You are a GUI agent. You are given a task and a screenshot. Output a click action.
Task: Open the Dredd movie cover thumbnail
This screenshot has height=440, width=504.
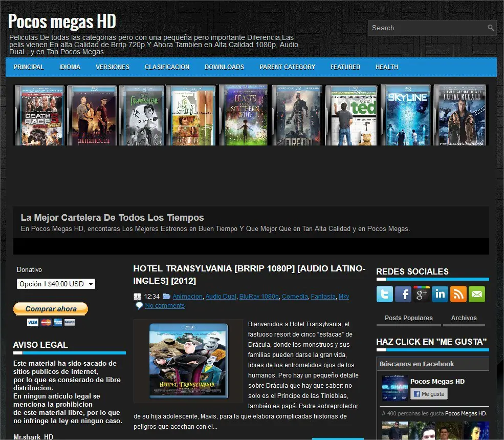[x=297, y=115]
